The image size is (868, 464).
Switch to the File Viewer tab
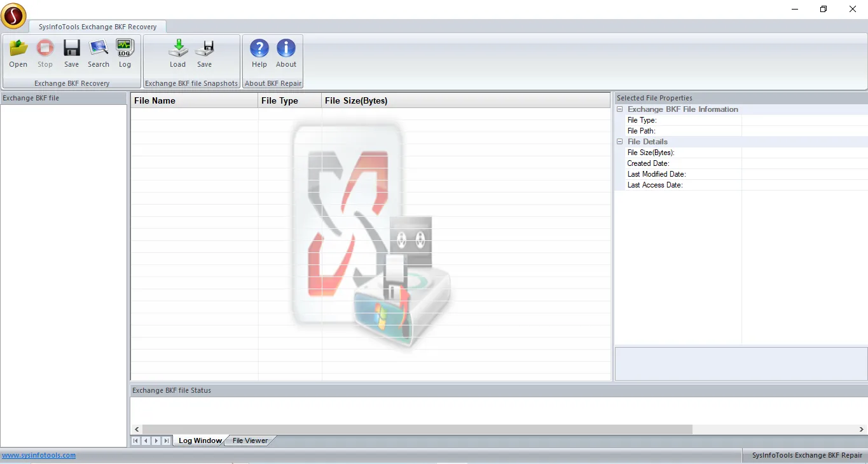coord(250,440)
